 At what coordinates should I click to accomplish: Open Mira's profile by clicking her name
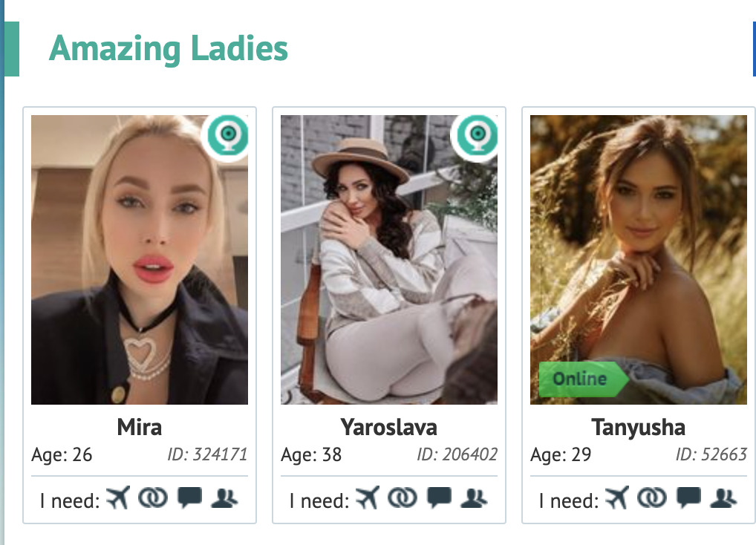140,427
